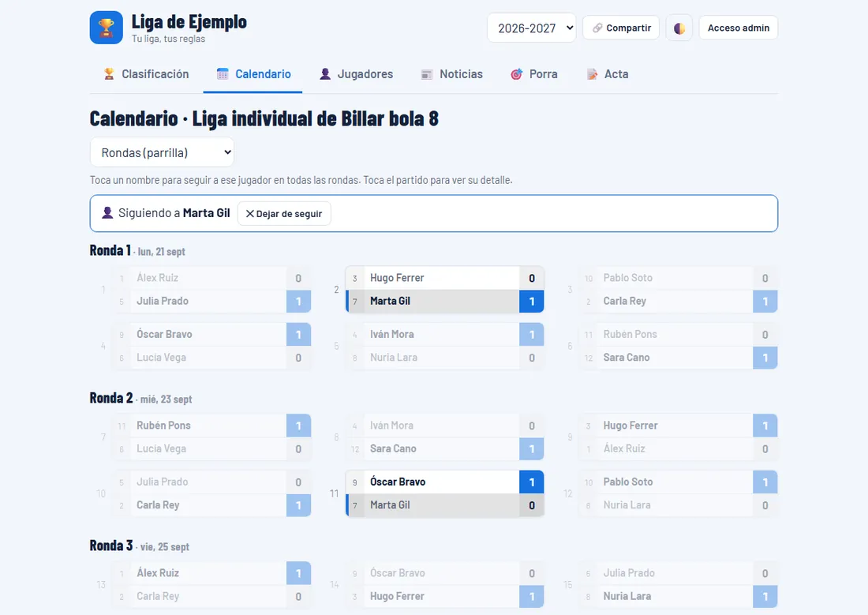The width and height of the screenshot is (868, 615).
Task: Follow Óscar Bravo in Ronda 2 match 11
Action: [x=398, y=482]
